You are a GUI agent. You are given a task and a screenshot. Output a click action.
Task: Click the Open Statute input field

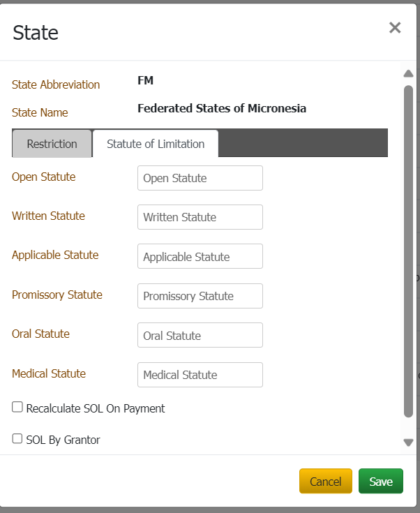[200, 178]
